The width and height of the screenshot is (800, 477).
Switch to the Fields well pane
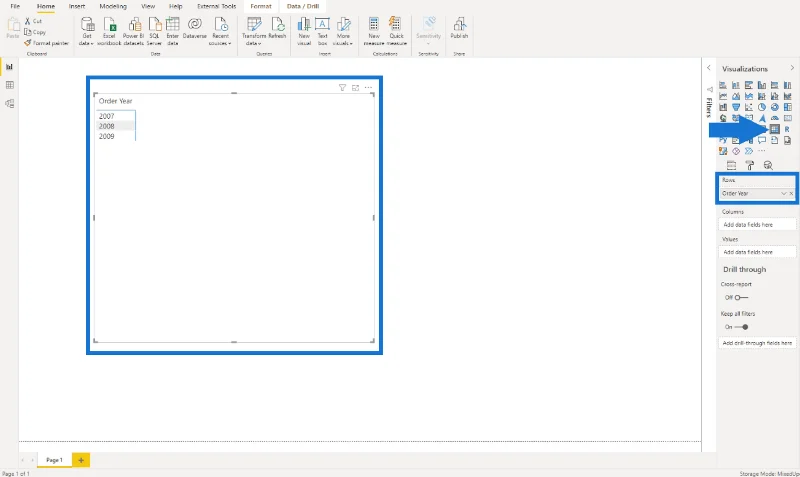[x=731, y=165]
